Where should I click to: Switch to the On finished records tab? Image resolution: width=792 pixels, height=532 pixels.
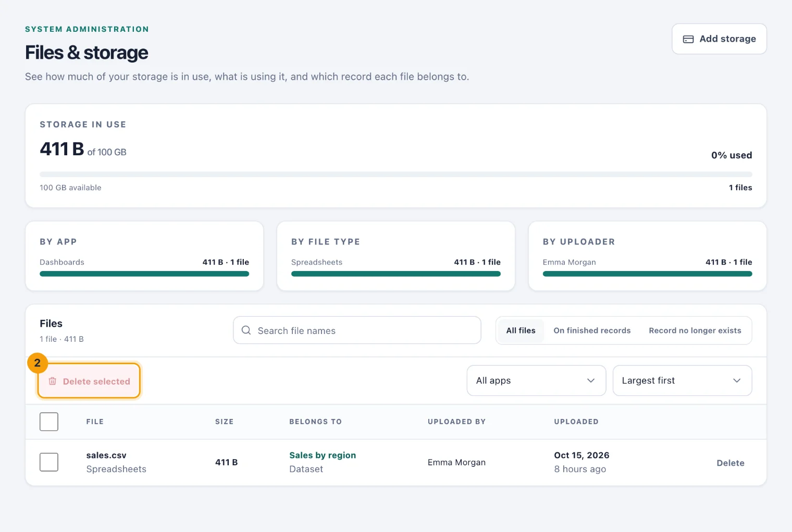pyautogui.click(x=592, y=330)
